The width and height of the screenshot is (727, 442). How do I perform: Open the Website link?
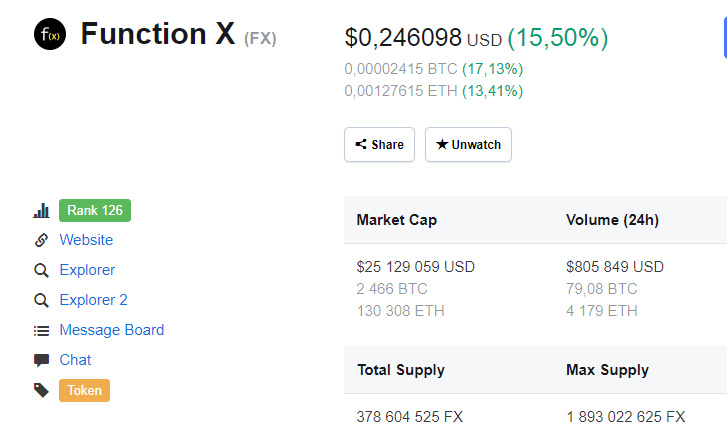86,240
